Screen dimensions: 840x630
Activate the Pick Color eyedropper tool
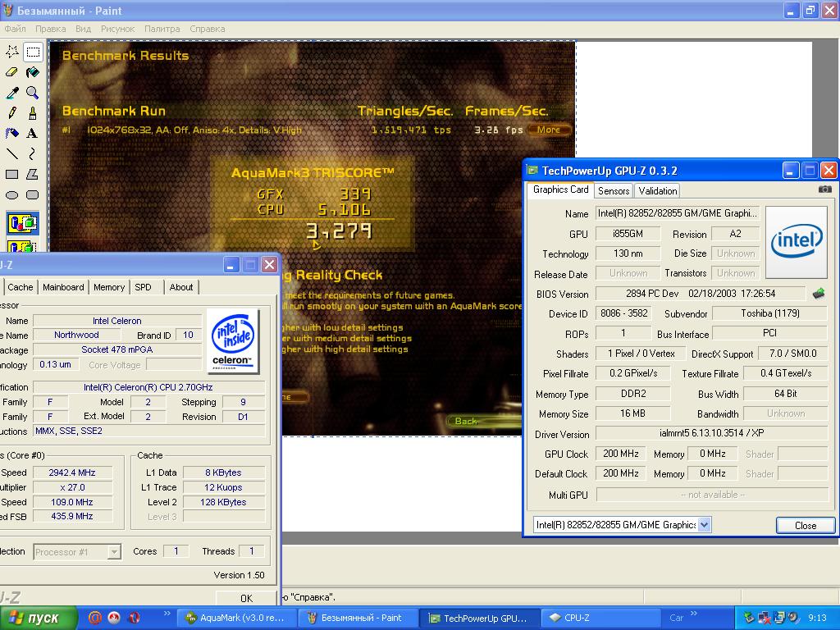coord(12,93)
